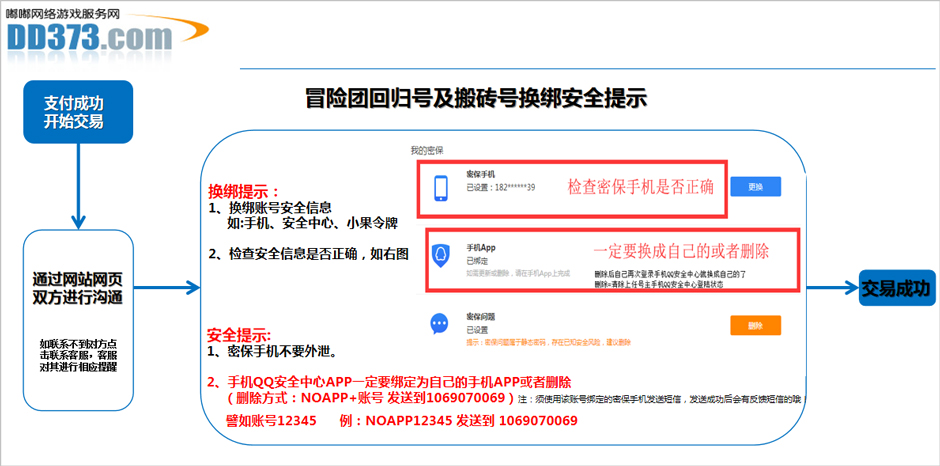Click the orange 删除 button

(755, 326)
